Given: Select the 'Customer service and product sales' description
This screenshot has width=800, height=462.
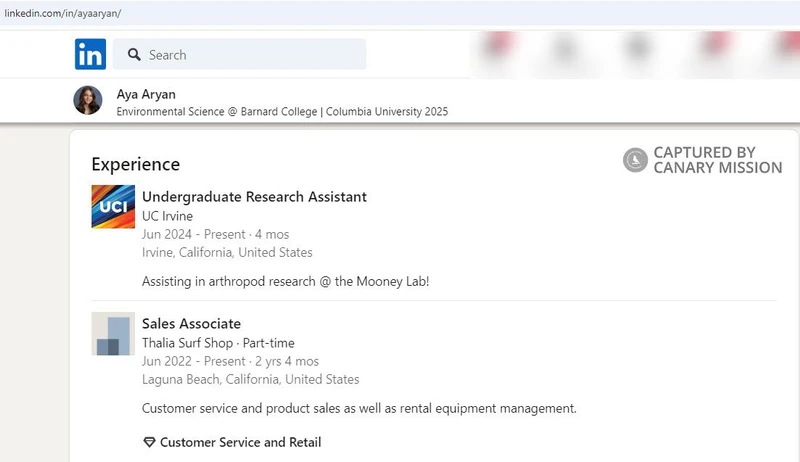Looking at the screenshot, I should tap(359, 408).
